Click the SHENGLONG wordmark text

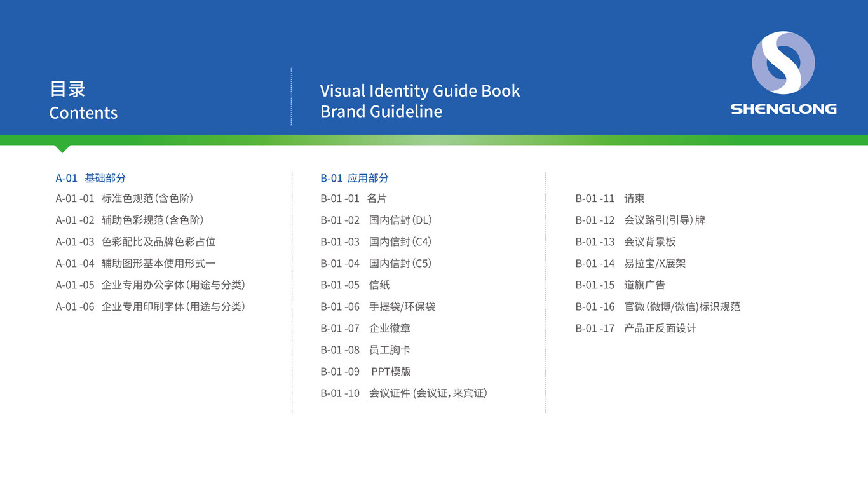pyautogui.click(x=783, y=109)
